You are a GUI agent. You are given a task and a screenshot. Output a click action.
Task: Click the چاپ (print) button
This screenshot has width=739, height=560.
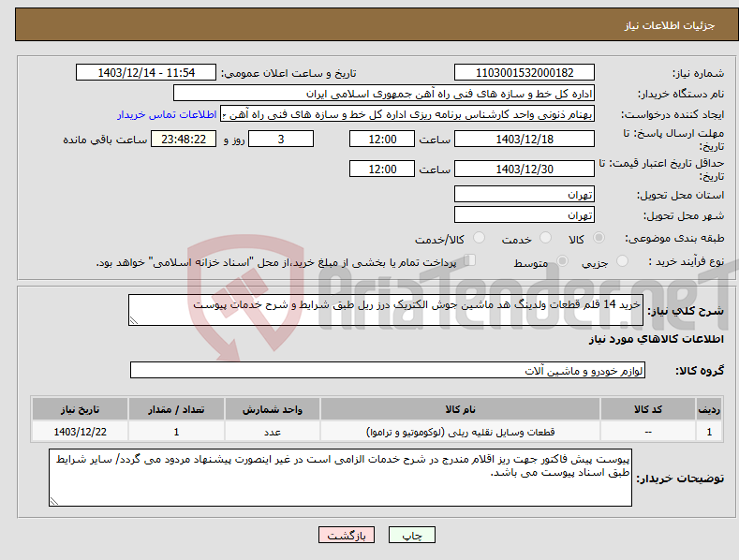[411, 535]
